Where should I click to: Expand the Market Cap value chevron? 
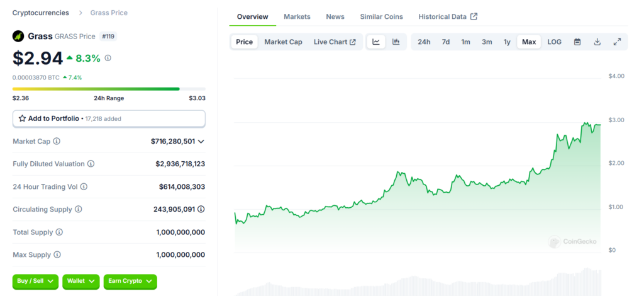(201, 142)
